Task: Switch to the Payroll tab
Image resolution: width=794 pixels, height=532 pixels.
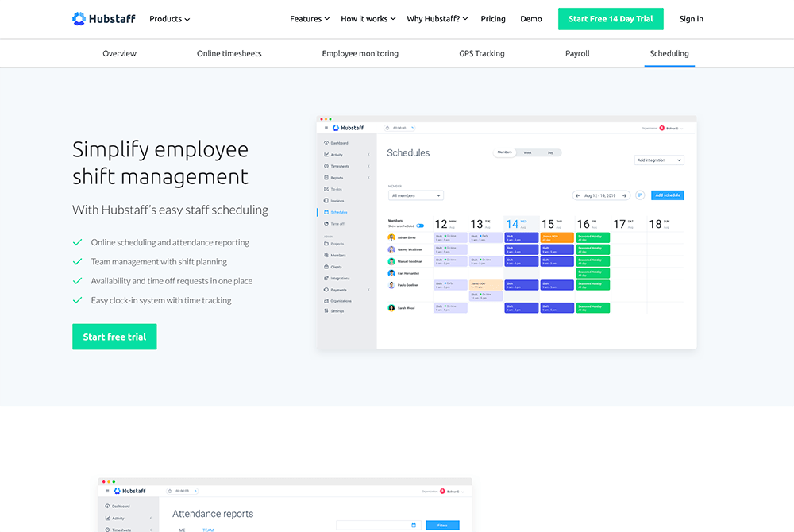Action: (577, 53)
